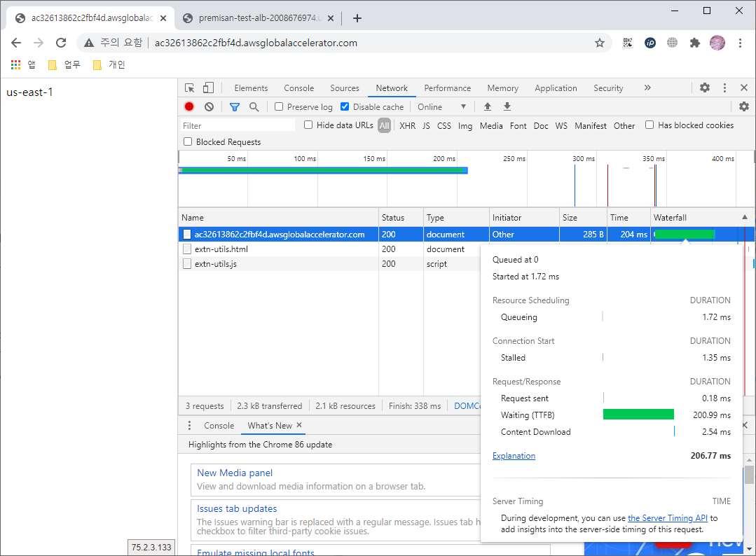Toggle the device toolbar icon
This screenshot has width=756, height=556.
pos(208,88)
